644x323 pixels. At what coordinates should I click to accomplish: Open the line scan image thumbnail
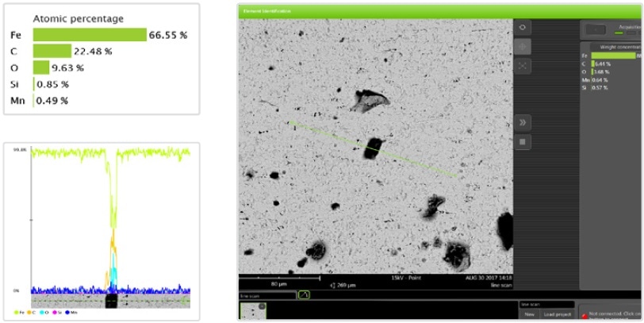253,310
